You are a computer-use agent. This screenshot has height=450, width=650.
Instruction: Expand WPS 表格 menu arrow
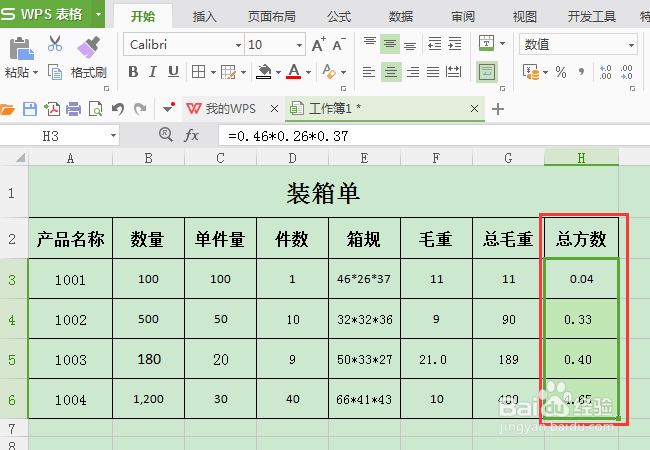click(x=99, y=14)
